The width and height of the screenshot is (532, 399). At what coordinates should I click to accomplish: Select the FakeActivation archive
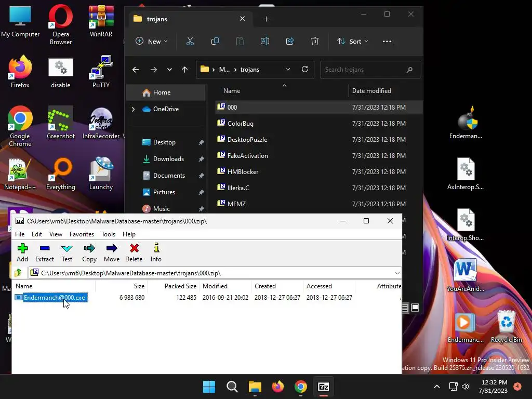[x=319, y=156]
